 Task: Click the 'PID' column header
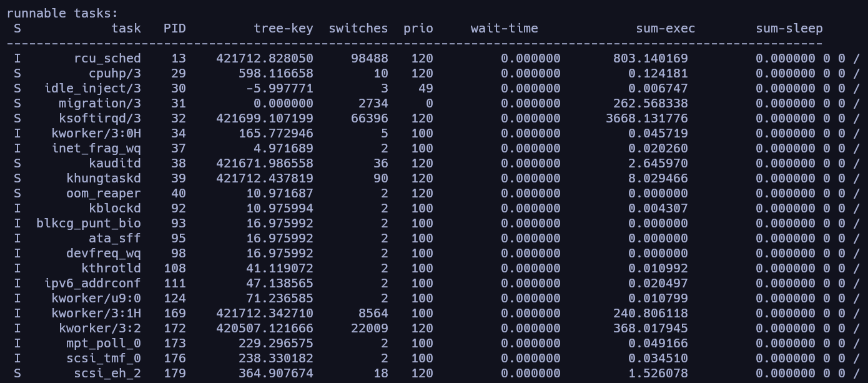point(175,28)
